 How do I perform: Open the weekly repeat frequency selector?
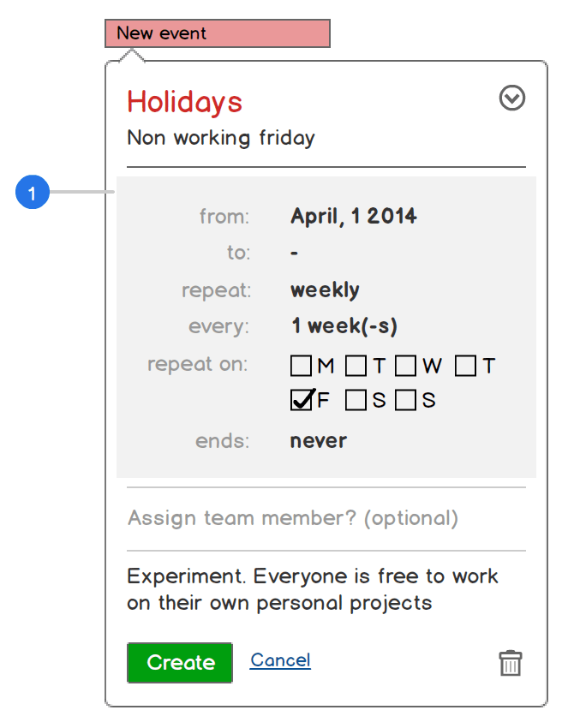325,289
